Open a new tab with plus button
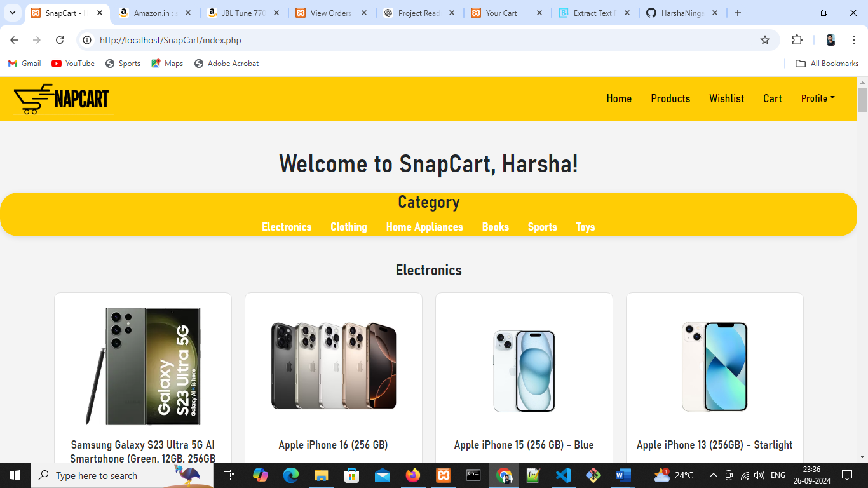The height and width of the screenshot is (488, 868). [x=737, y=13]
